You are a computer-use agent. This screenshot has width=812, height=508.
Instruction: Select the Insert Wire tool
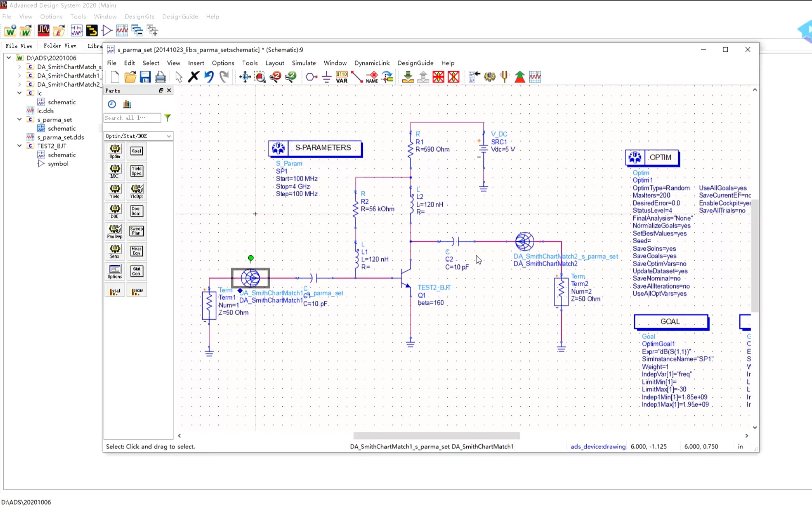(x=357, y=77)
